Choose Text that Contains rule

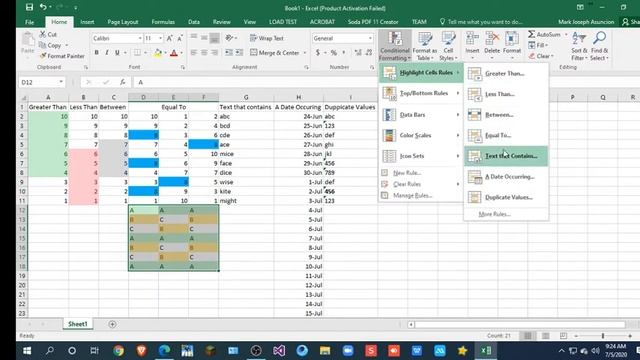[506, 156]
